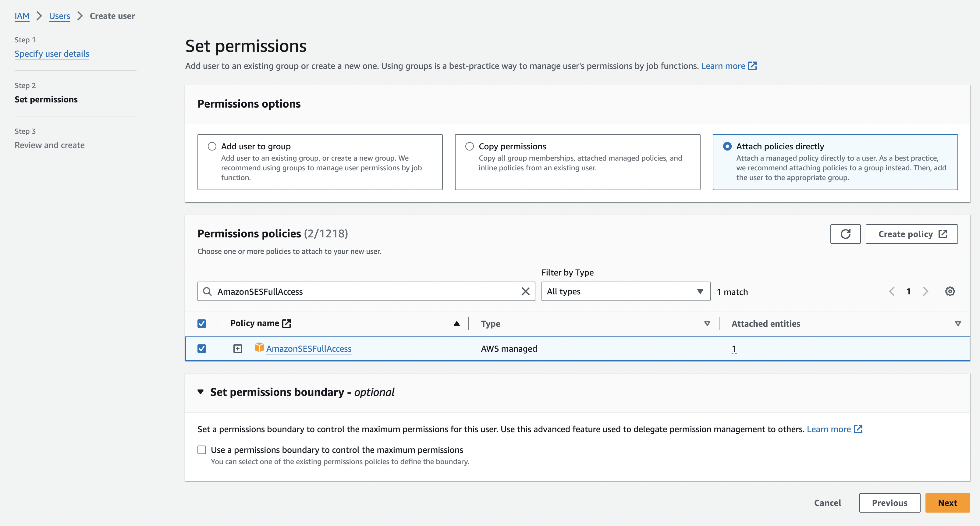
Task: Go to next page arrow in pagination
Action: point(925,292)
